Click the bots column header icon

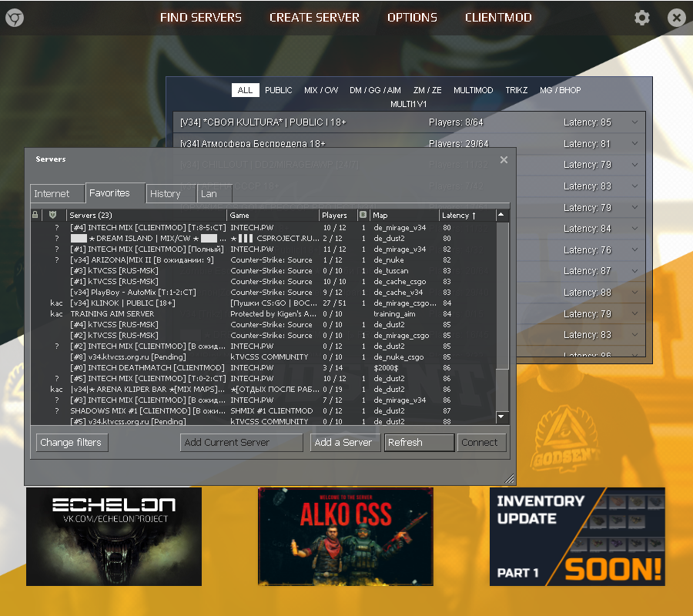pyautogui.click(x=363, y=215)
